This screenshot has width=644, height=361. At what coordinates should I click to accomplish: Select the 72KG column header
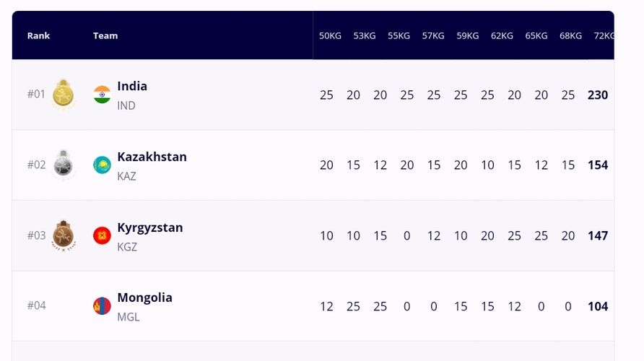pos(604,36)
